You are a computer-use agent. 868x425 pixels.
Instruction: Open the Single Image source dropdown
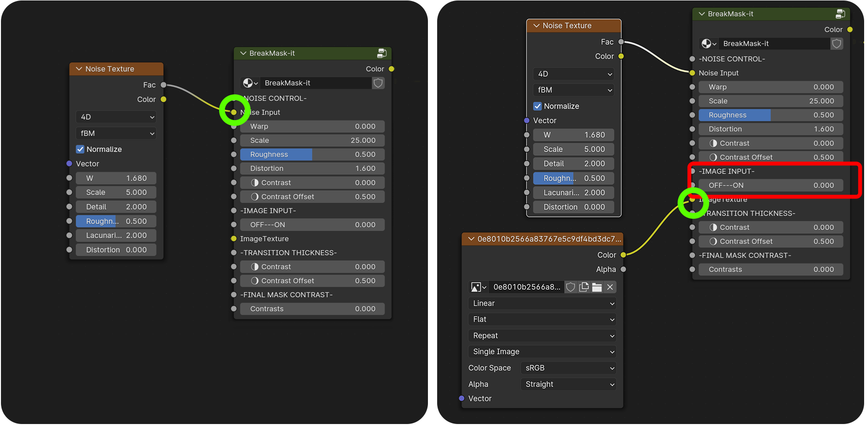(542, 352)
